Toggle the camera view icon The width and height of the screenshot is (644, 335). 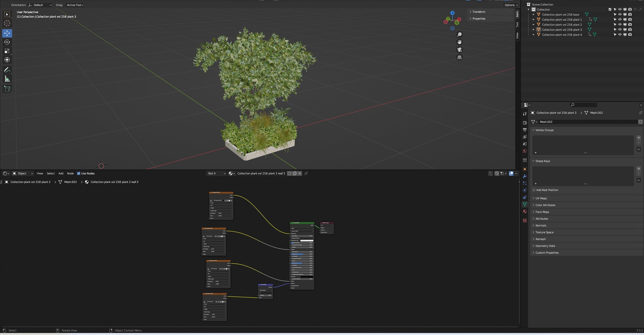click(459, 50)
